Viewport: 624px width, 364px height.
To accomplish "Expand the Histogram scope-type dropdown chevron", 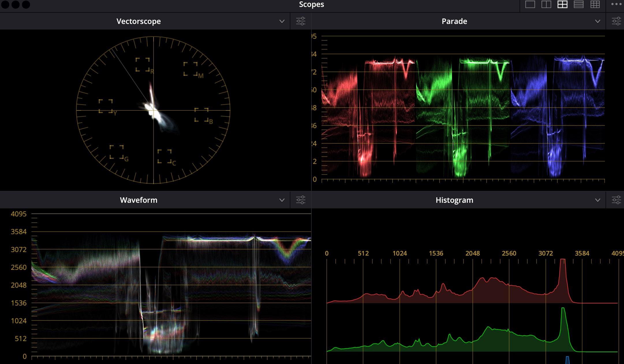I will [x=597, y=200].
